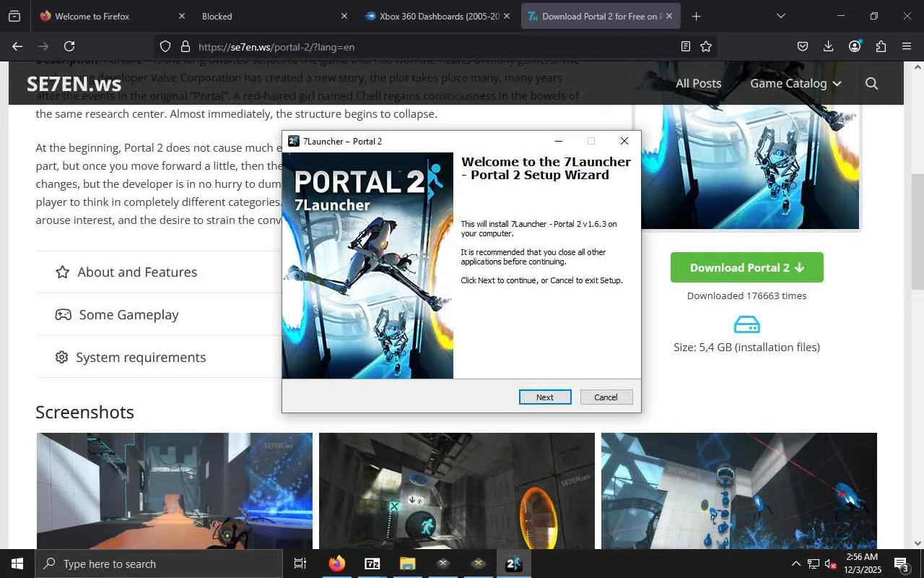This screenshot has width=924, height=578.
Task: Click the taskbar search box
Action: 159,564
